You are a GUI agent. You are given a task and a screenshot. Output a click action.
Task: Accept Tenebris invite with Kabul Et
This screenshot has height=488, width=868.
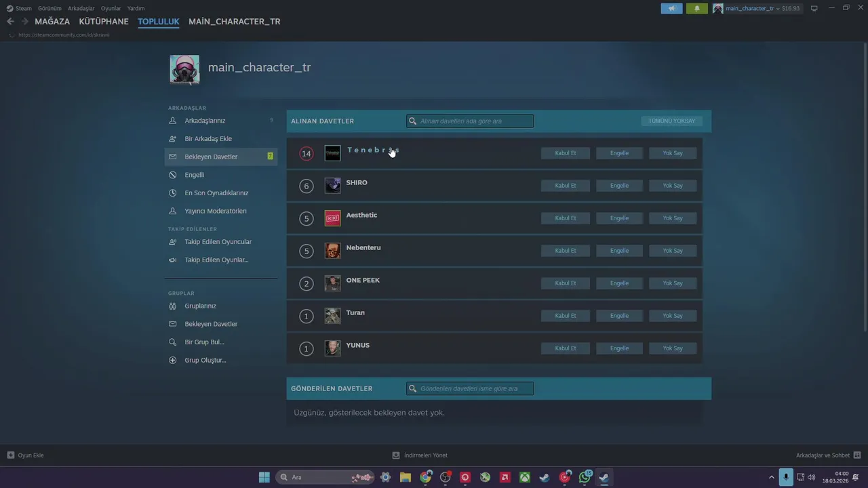(x=566, y=153)
